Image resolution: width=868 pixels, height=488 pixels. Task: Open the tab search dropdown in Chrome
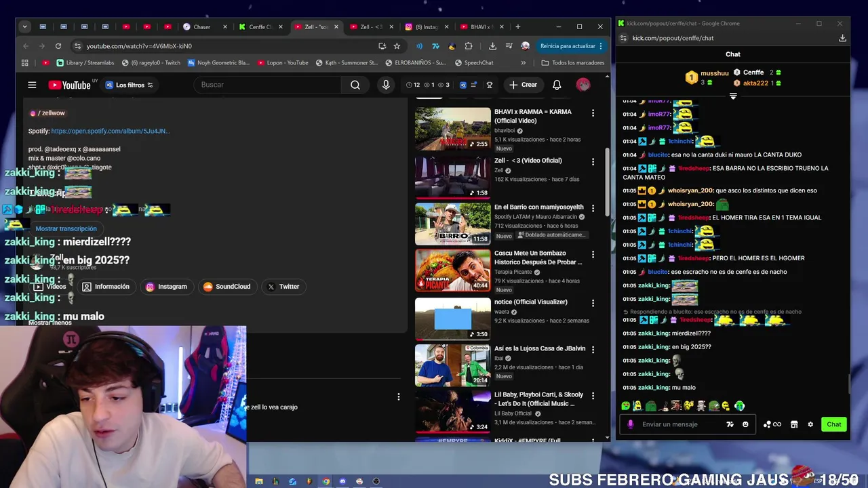point(24,26)
